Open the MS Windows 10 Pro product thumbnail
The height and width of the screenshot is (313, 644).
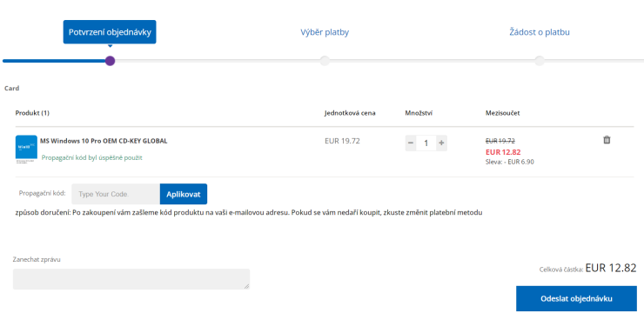26,150
